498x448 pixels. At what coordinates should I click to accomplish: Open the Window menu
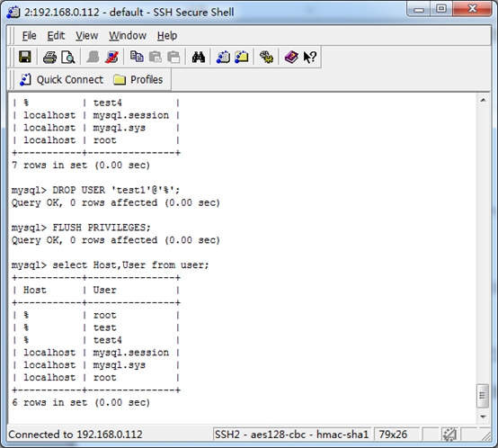pos(128,36)
